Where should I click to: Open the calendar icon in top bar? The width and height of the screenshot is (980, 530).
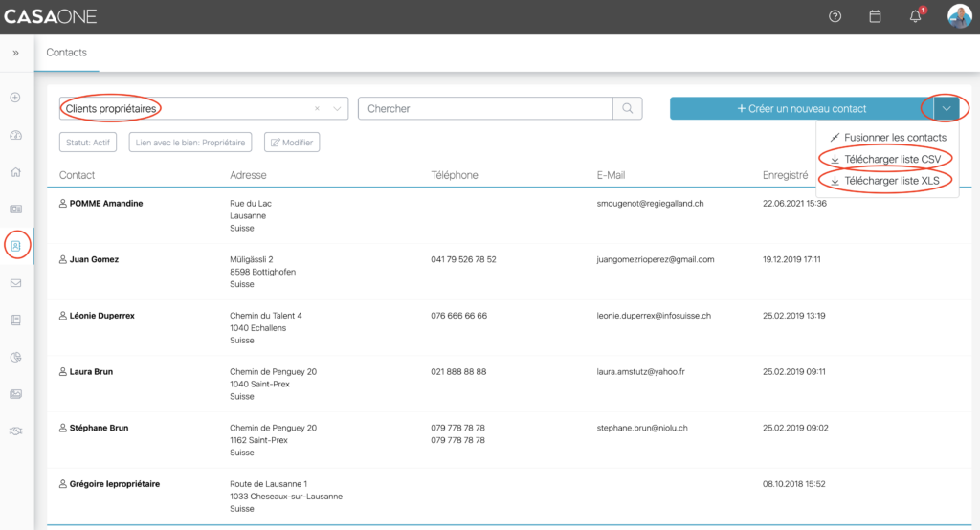point(875,16)
